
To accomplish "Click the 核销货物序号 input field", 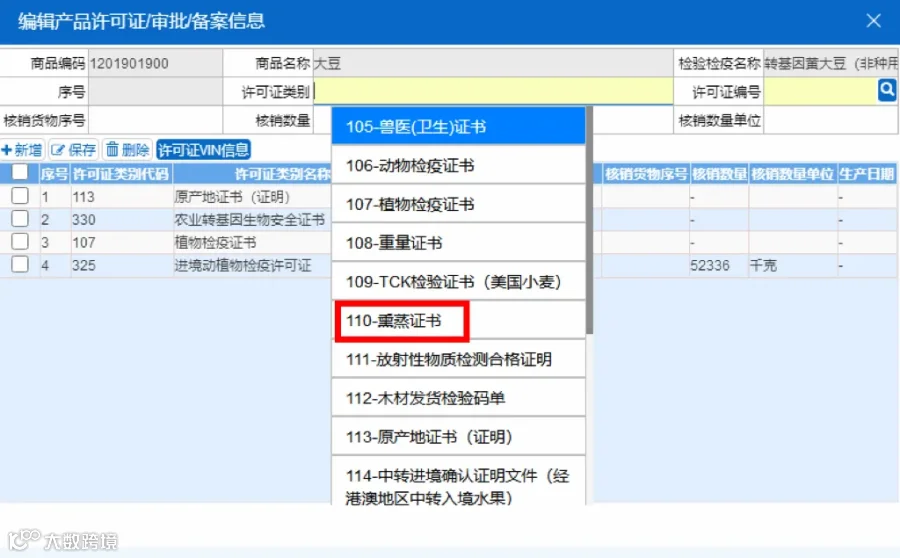I will pos(156,120).
